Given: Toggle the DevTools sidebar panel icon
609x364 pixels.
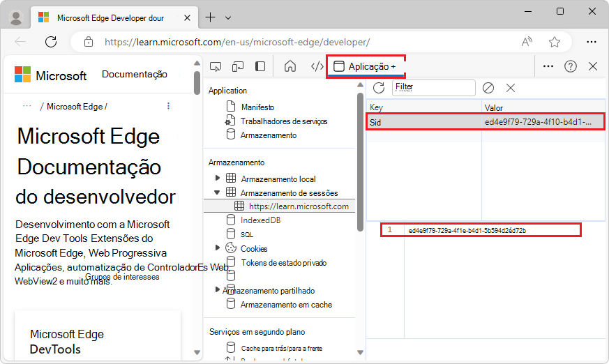Looking at the screenshot, I should coord(260,66).
